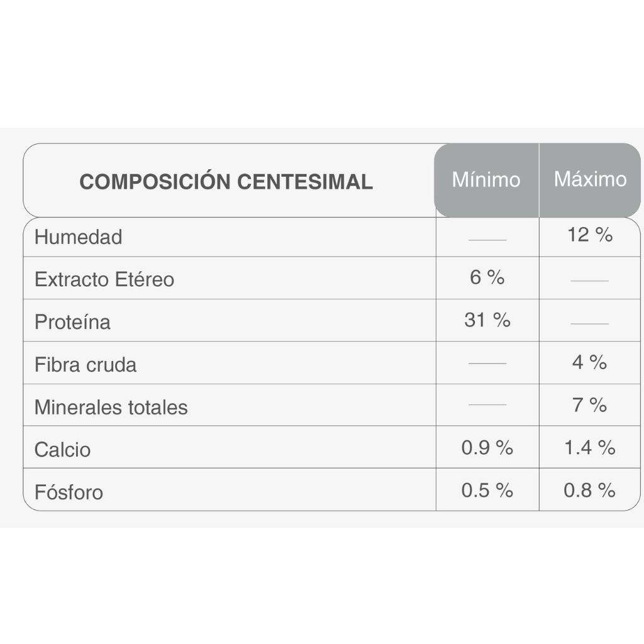Click the Humedad row label
The height and width of the screenshot is (644, 644).
tap(78, 237)
